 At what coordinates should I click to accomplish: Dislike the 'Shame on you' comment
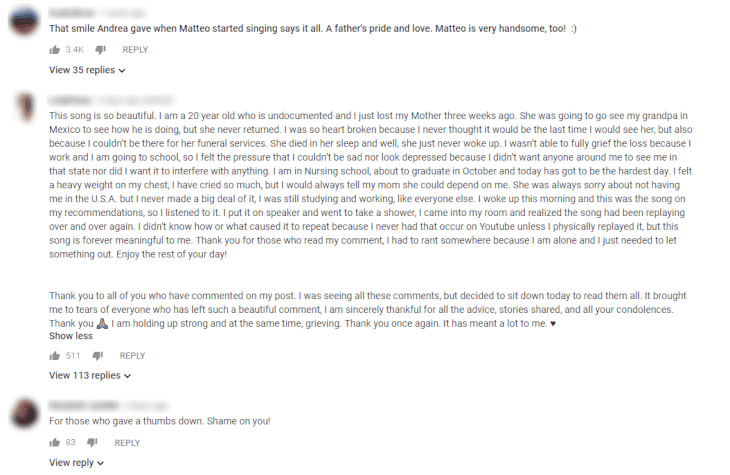(93, 442)
